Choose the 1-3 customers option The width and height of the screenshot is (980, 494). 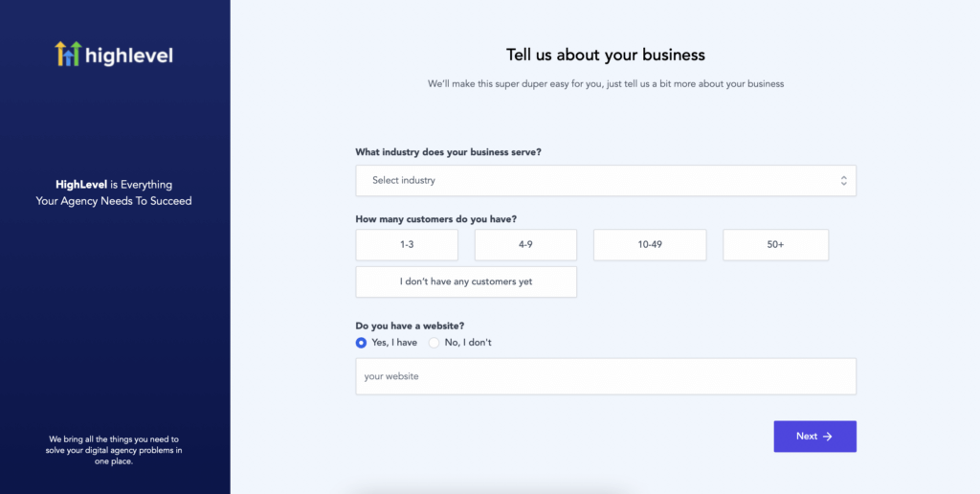tap(407, 244)
